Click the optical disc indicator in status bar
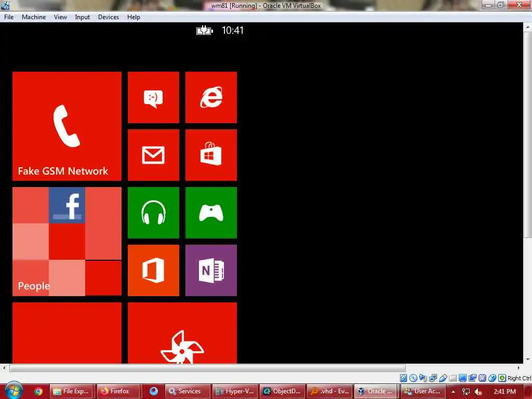The width and height of the screenshot is (532, 399). click(413, 378)
